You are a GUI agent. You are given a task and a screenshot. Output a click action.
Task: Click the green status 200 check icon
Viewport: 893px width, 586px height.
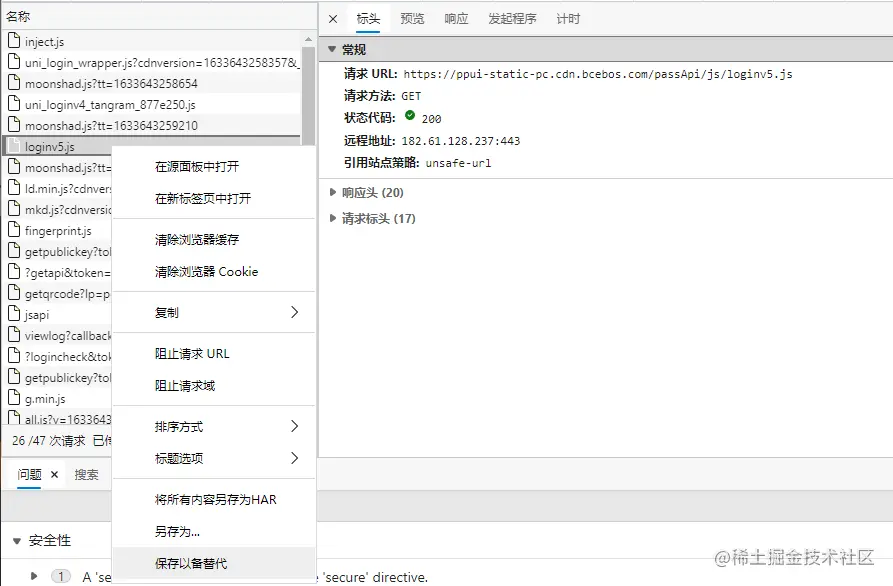click(410, 116)
